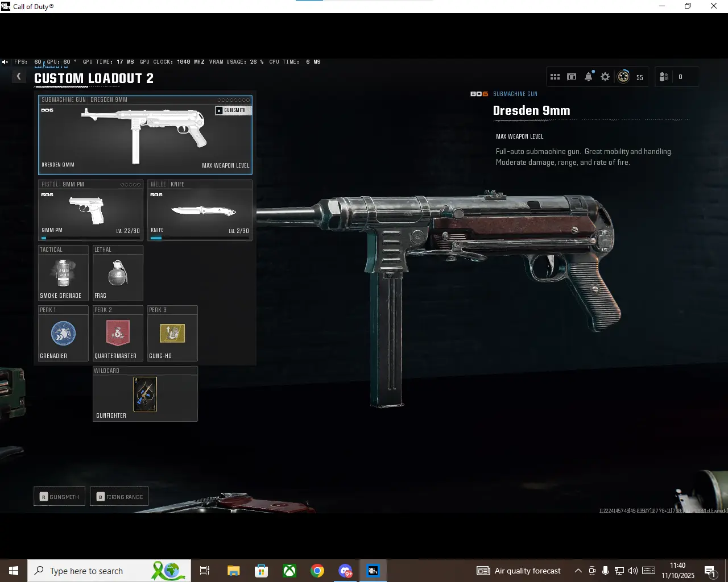This screenshot has height=582, width=728.
Task: Open the Windows Start menu
Action: coord(14,571)
